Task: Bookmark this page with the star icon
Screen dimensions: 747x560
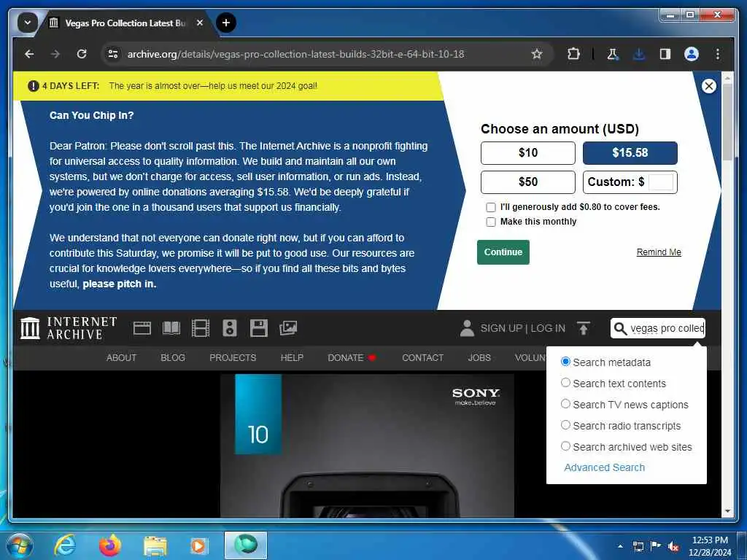Action: pyautogui.click(x=537, y=54)
